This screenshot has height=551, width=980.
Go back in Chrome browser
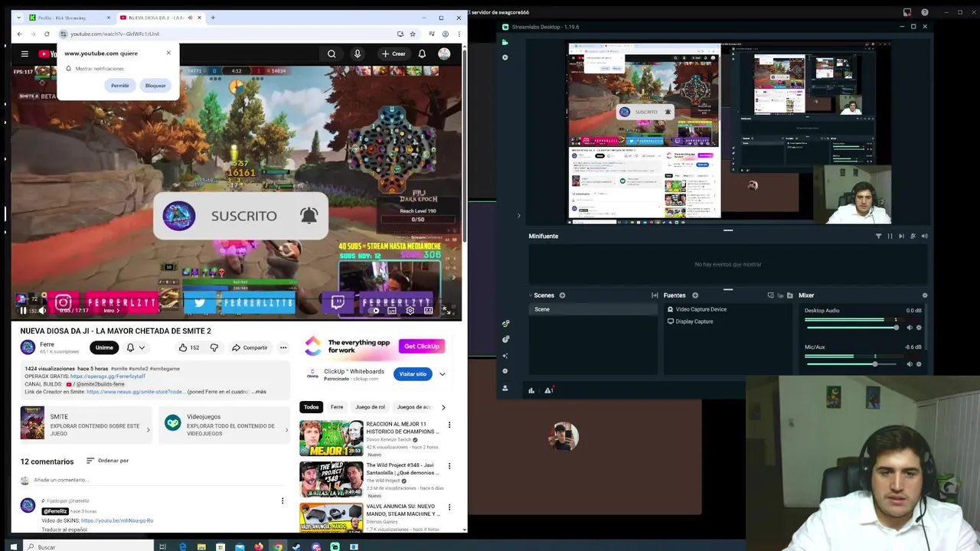click(x=19, y=34)
